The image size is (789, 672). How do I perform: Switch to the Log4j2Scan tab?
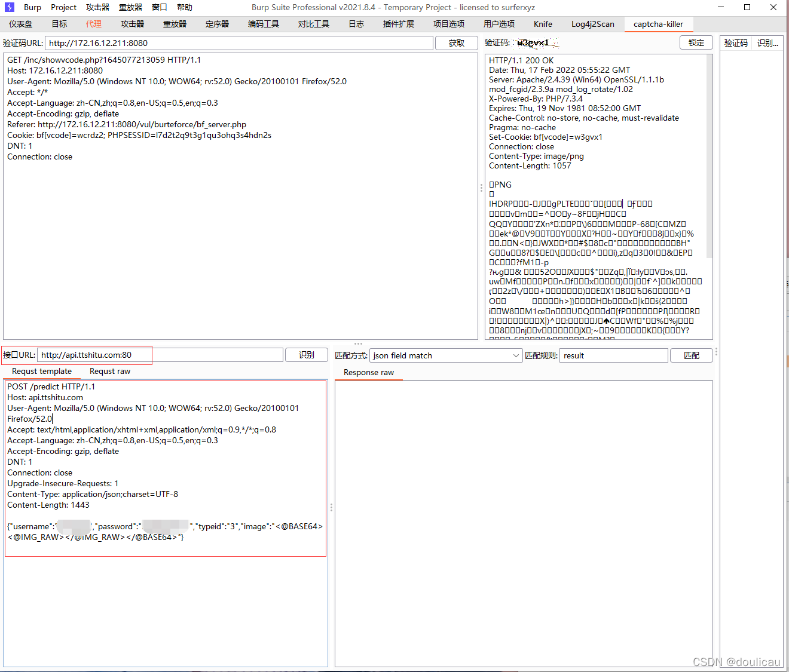592,24
